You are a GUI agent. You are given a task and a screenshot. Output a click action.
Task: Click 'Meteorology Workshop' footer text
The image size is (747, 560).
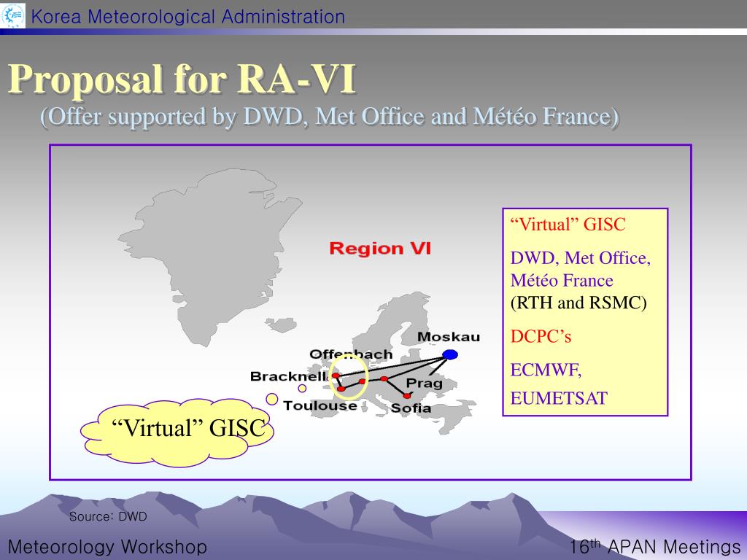[x=108, y=547]
